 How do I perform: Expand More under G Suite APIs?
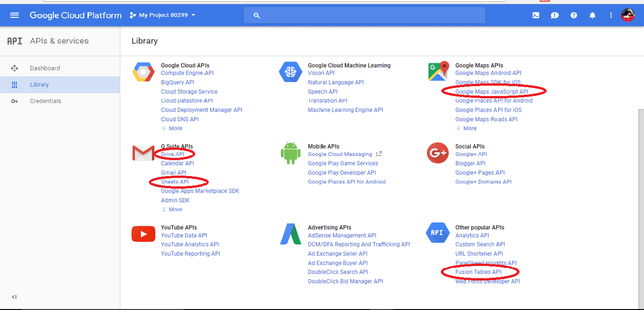point(172,209)
